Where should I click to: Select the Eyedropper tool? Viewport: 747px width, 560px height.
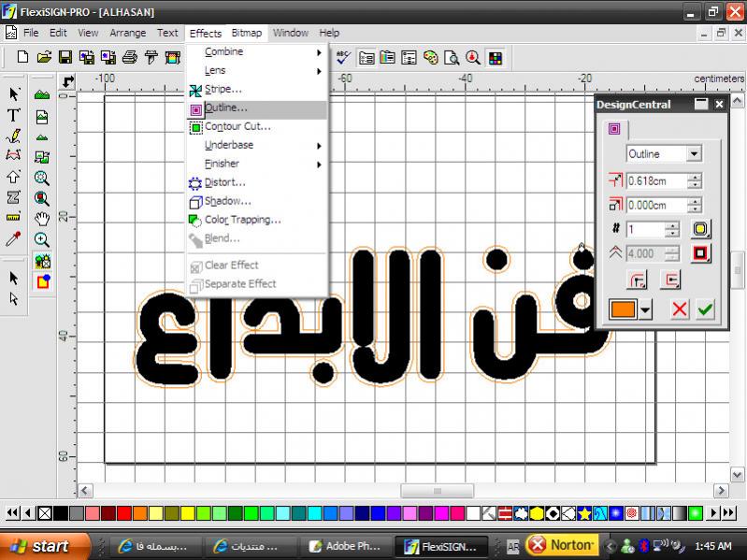(14, 239)
